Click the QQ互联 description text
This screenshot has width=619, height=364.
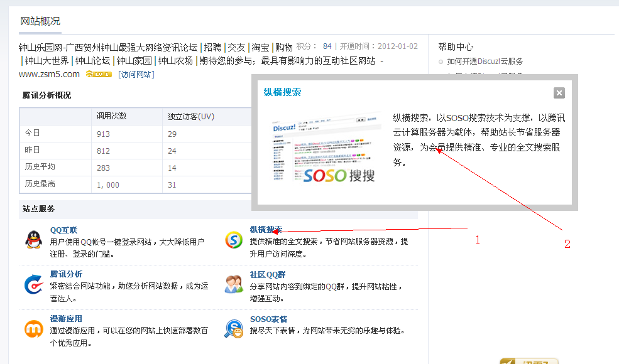[127, 248]
